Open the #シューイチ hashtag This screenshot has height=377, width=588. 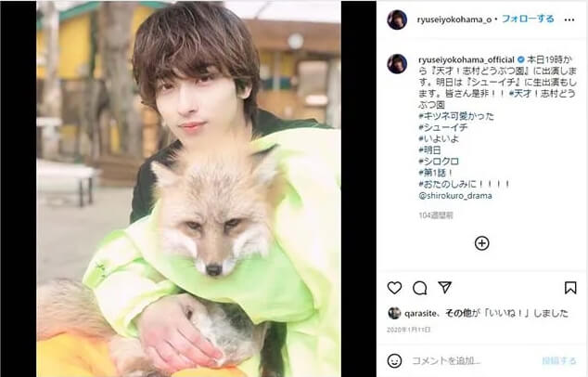[x=443, y=127]
